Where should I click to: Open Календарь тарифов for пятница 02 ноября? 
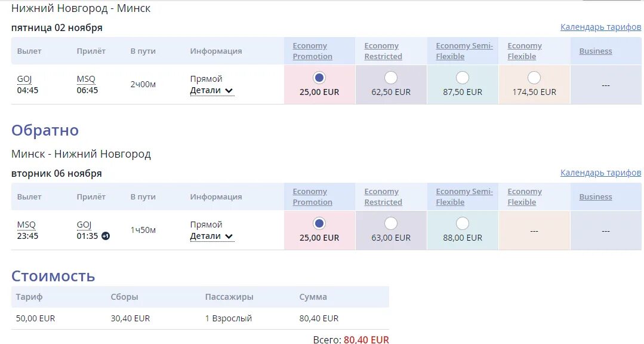600,27
